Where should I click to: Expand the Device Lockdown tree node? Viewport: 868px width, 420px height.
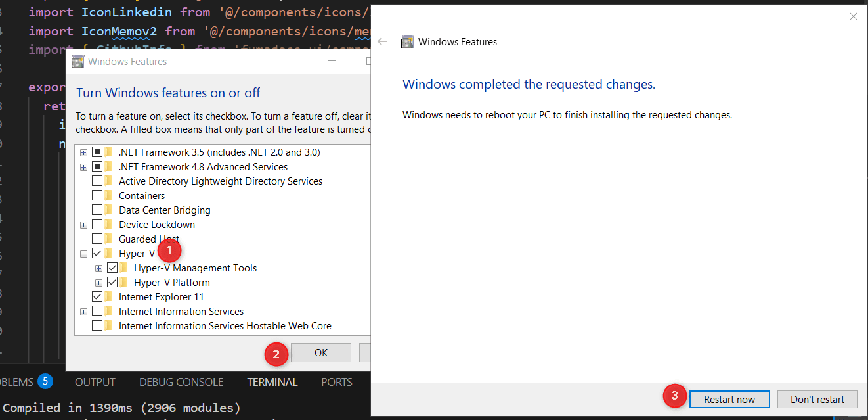pos(83,225)
